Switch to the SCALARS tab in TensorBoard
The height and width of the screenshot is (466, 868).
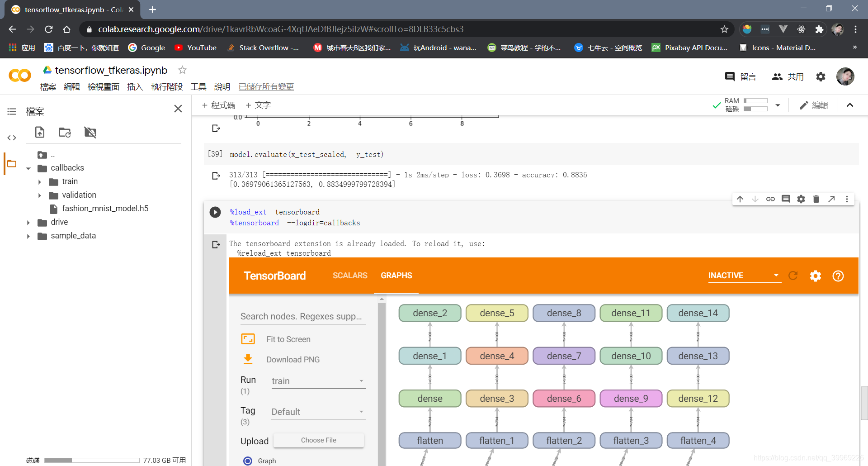pyautogui.click(x=349, y=276)
